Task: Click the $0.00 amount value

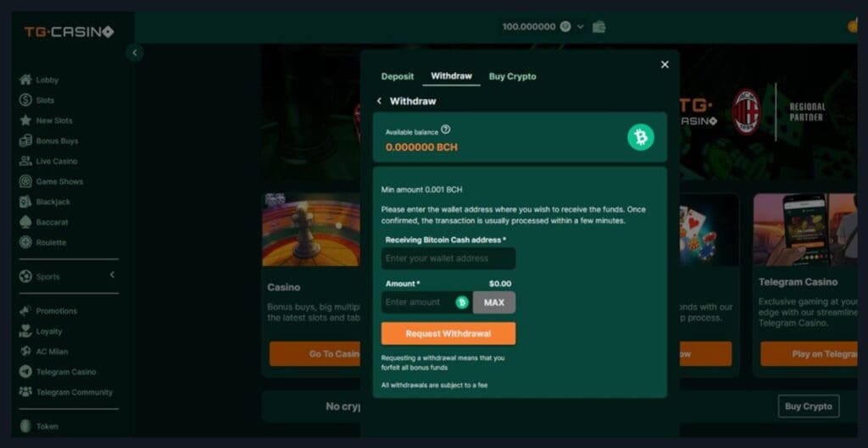Action: point(500,284)
